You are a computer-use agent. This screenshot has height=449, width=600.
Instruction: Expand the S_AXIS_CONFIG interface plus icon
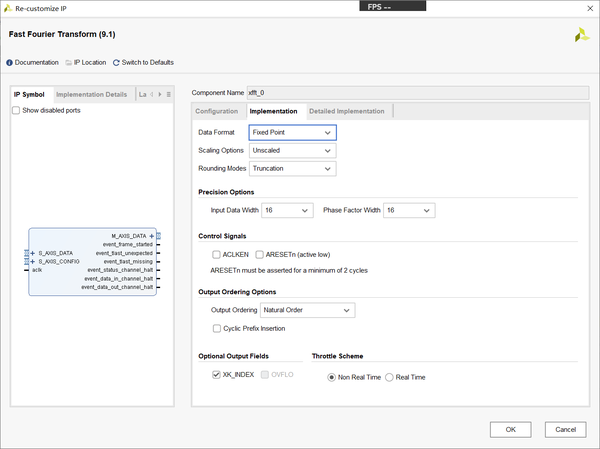point(33,261)
